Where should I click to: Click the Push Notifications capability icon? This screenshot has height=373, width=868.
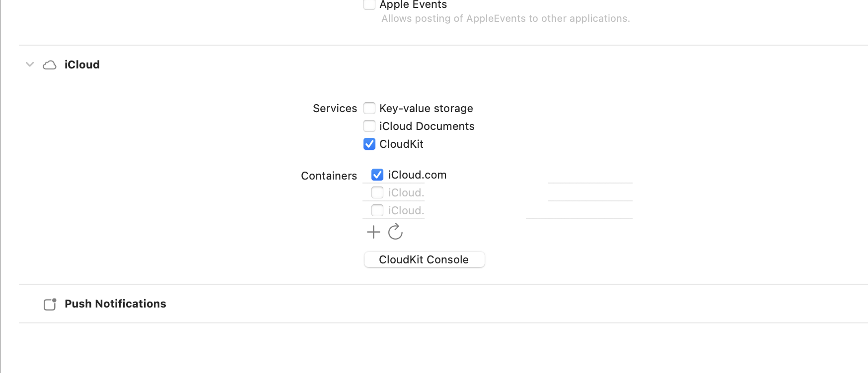pos(50,304)
